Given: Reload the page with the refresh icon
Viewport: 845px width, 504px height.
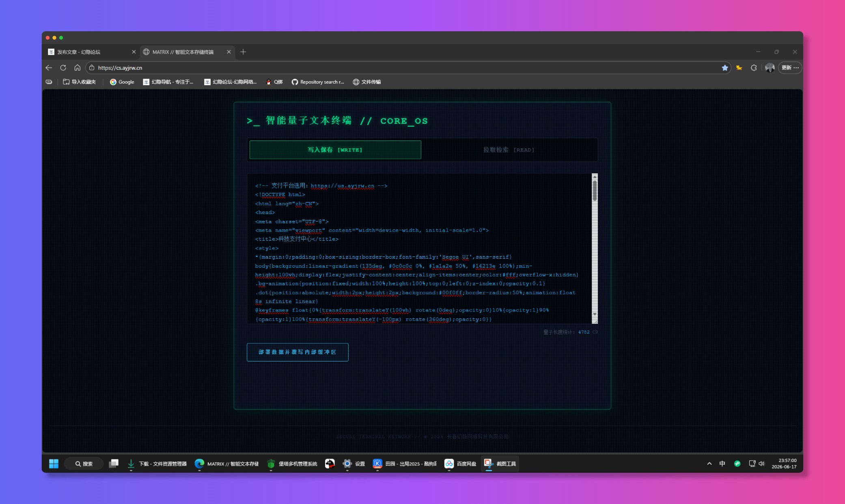Looking at the screenshot, I should tap(63, 68).
